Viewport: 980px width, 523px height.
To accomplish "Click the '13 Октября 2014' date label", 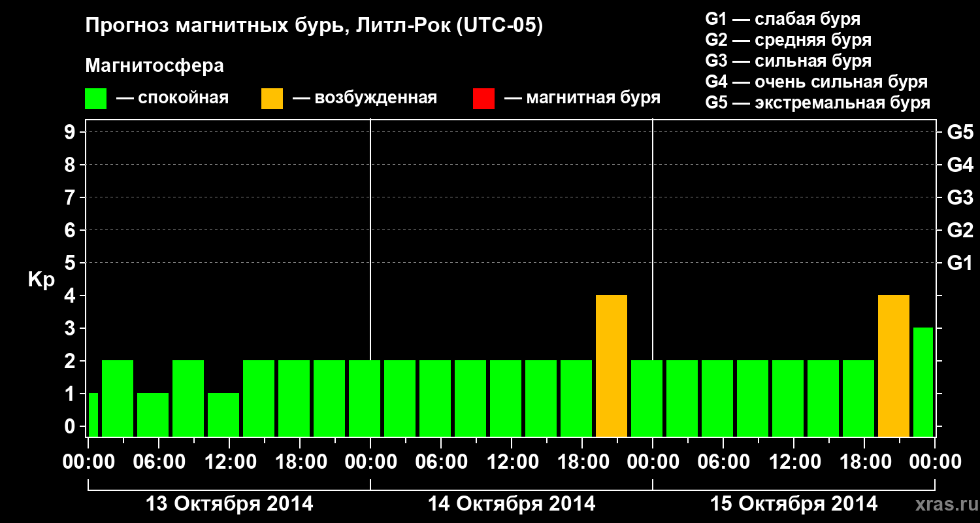I will pyautogui.click(x=229, y=504).
